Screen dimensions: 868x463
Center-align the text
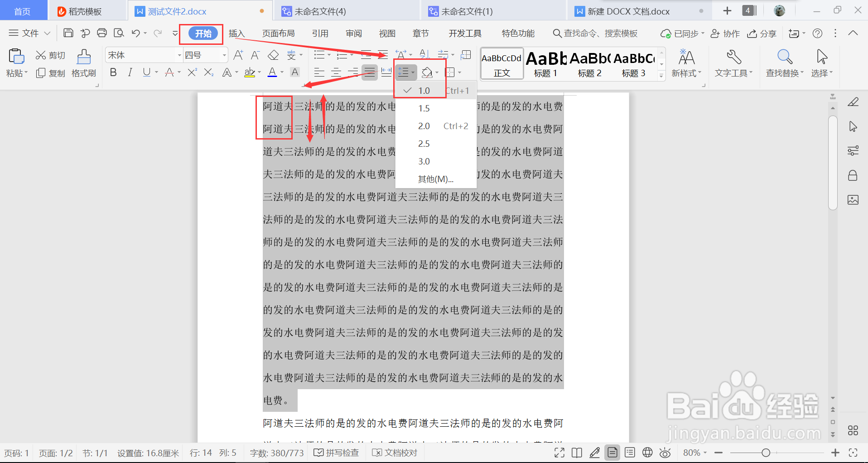336,72
